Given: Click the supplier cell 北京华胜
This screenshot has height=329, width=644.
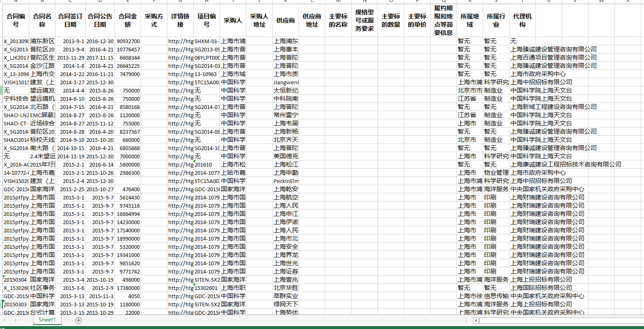Looking at the screenshot, I should point(286,288).
